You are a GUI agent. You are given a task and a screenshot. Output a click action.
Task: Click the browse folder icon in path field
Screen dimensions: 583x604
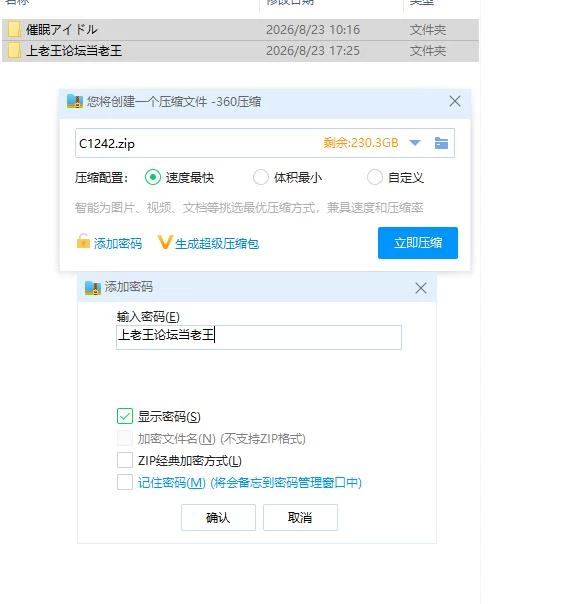pos(441,143)
